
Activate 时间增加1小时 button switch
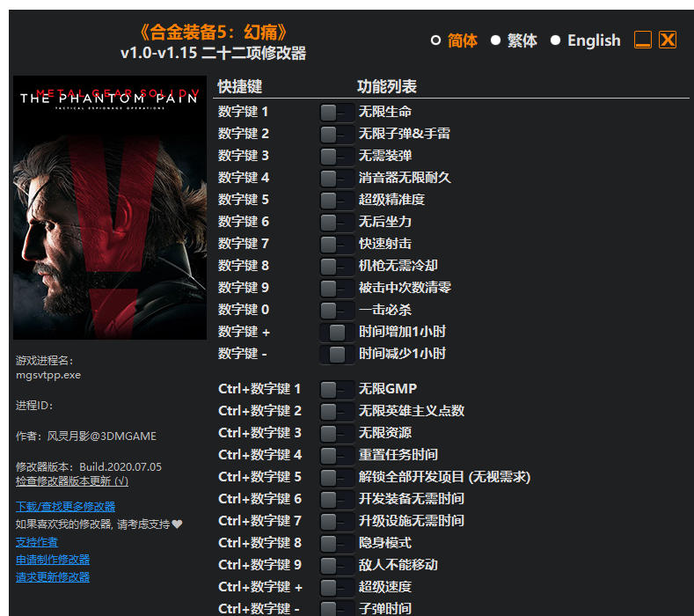[x=337, y=332]
